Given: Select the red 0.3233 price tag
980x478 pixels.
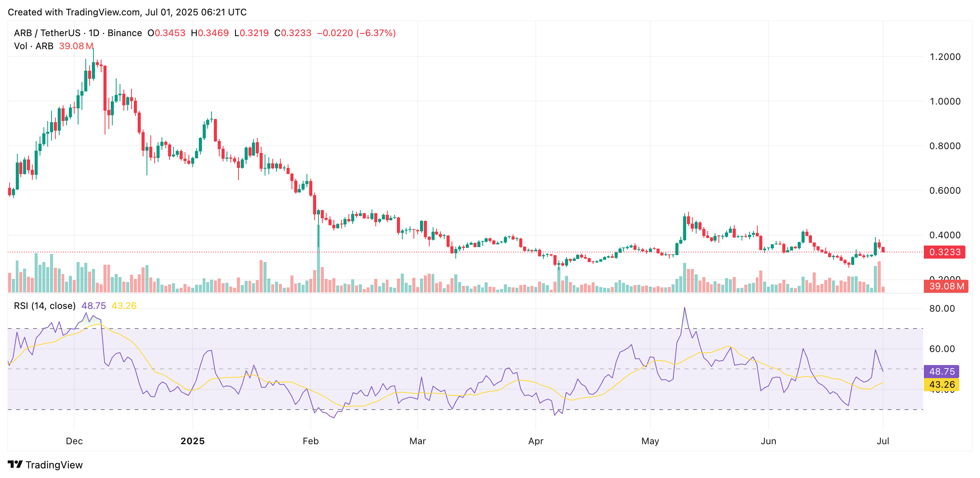Looking at the screenshot, I should tap(945, 252).
